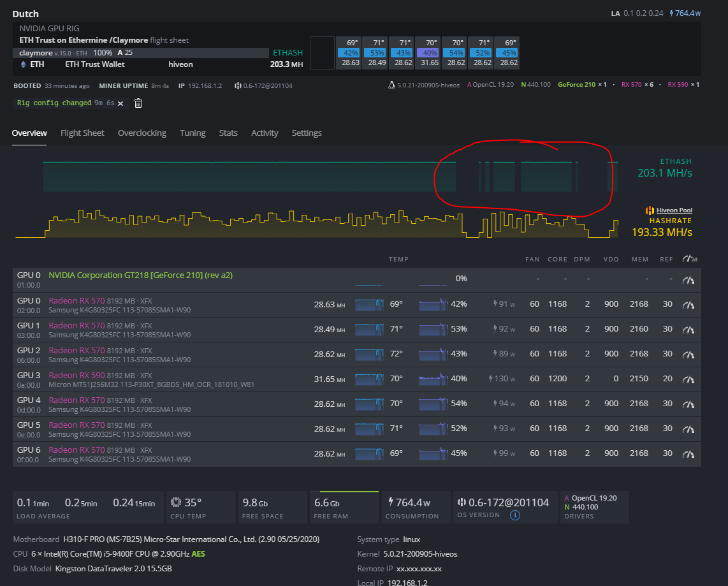
Task: Click overclock icon on the GeForce 210 row
Action: [687, 280]
